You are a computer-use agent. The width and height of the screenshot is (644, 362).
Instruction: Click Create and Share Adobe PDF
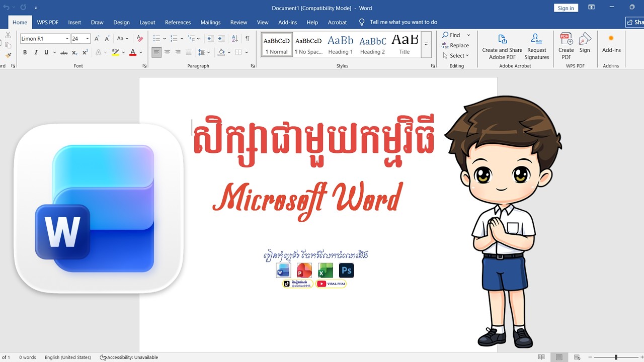click(x=502, y=47)
